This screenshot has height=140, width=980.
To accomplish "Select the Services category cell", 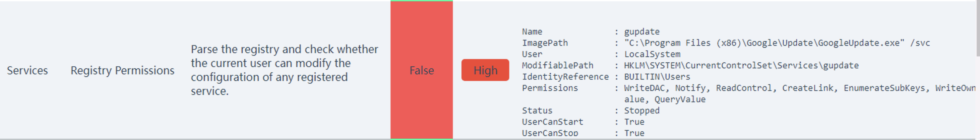I will 28,70.
